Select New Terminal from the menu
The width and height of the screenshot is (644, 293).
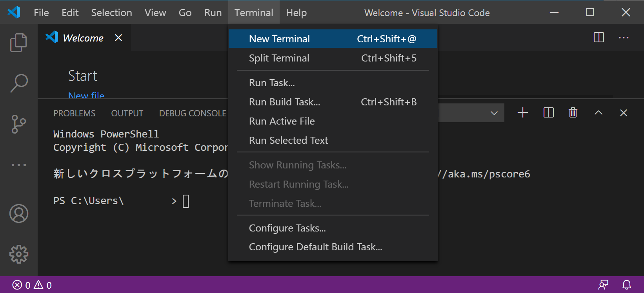[x=279, y=39]
